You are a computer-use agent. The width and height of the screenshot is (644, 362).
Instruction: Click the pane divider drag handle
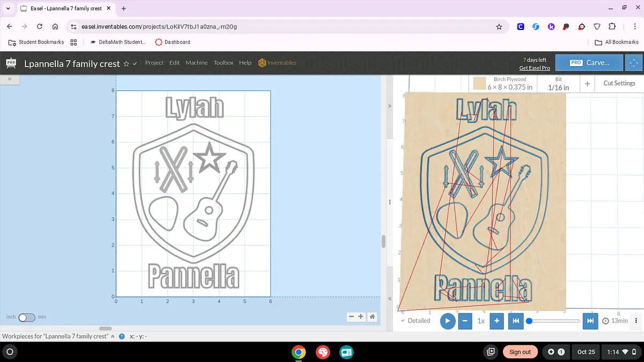pyautogui.click(x=390, y=202)
